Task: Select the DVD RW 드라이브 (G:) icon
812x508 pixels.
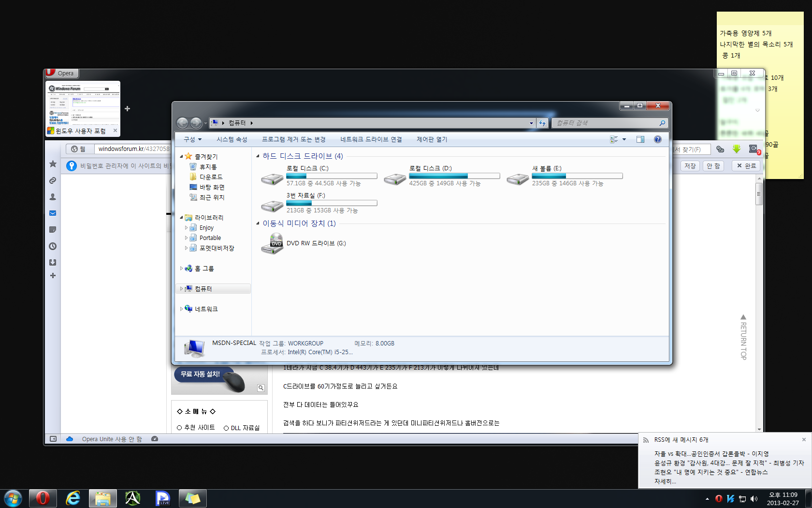Action: [272, 243]
